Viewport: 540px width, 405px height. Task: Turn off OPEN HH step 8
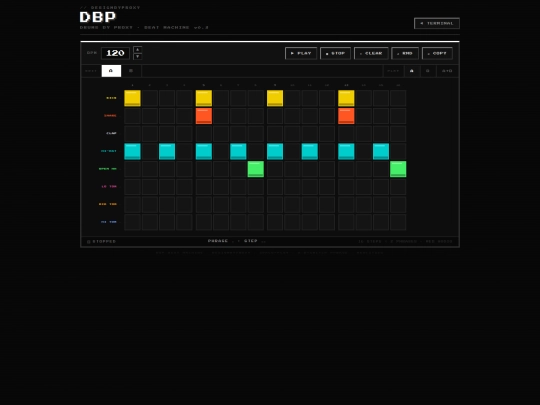tap(256, 169)
